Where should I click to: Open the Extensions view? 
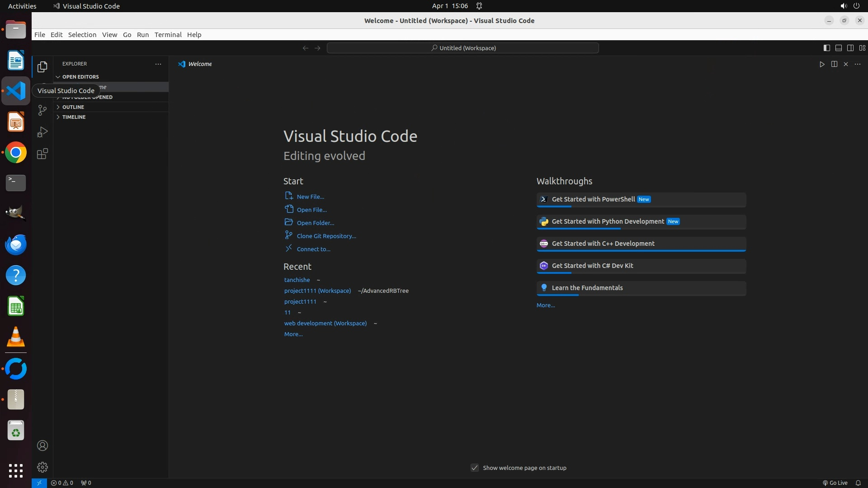tap(42, 154)
